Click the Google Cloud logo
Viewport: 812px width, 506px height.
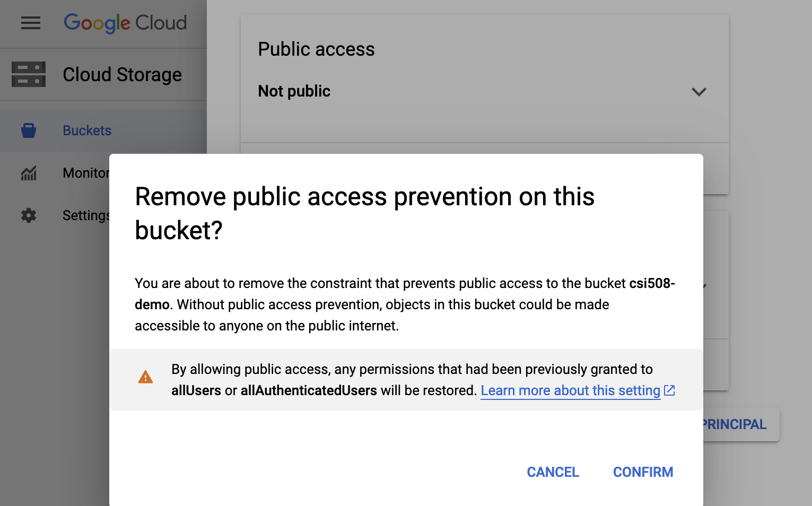pos(125,22)
